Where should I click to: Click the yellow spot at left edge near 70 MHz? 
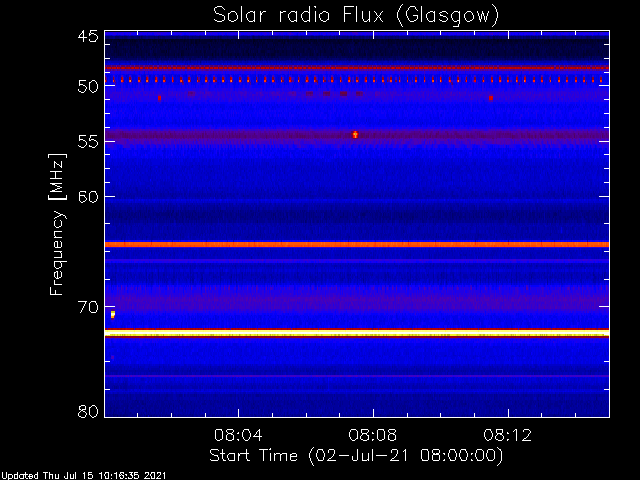[113, 314]
